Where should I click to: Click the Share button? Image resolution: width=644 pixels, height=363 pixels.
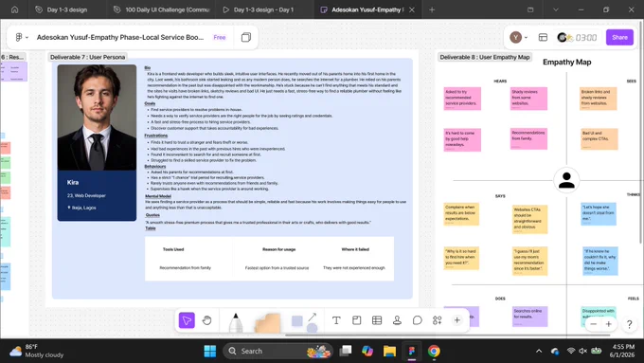point(619,37)
